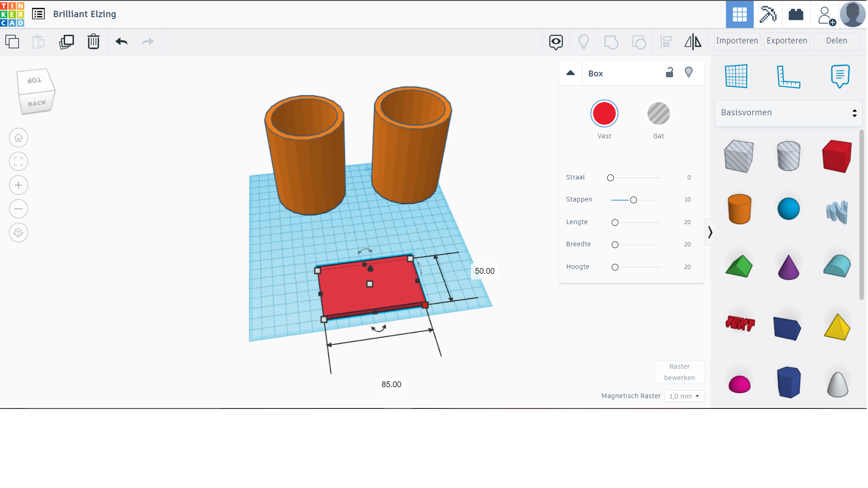Click the Stappen slider handle
868x488 pixels.
coord(633,200)
